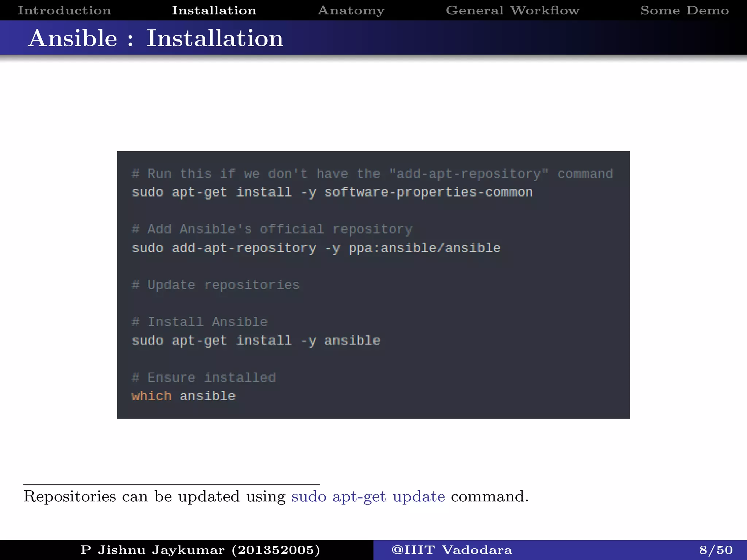Select the 'which ansible' command
The height and width of the screenshot is (560, 747).
click(183, 396)
